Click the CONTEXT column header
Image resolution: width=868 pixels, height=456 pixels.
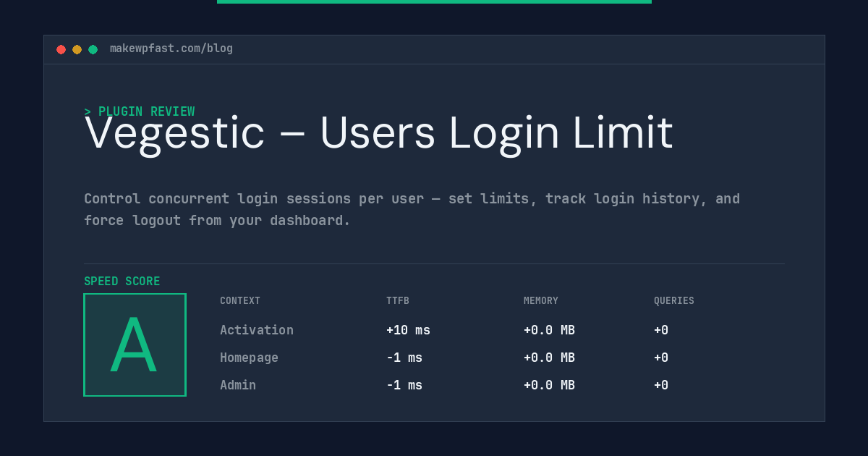tap(240, 301)
